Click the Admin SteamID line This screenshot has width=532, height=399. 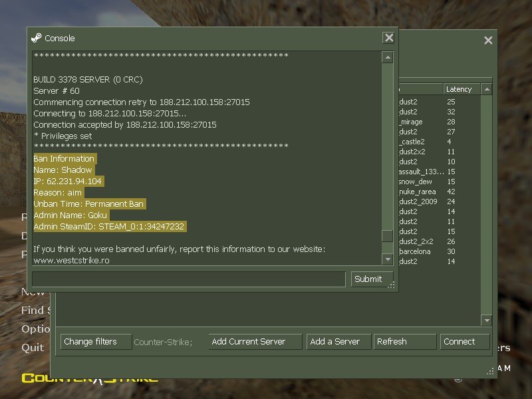(109, 227)
